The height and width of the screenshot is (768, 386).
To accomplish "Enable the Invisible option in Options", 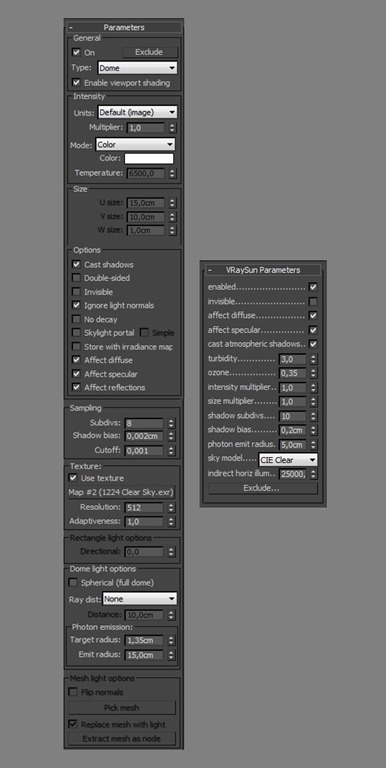I will click(x=76, y=292).
